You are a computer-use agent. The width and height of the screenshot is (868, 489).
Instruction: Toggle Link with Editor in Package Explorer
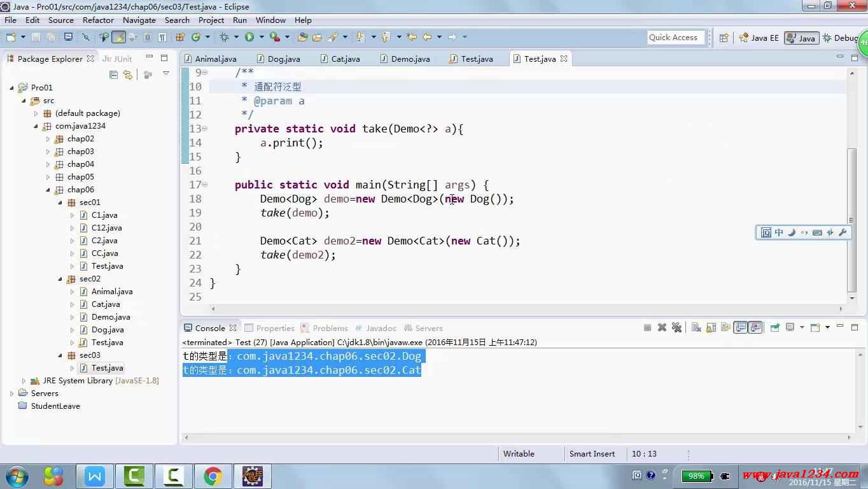pyautogui.click(x=128, y=74)
